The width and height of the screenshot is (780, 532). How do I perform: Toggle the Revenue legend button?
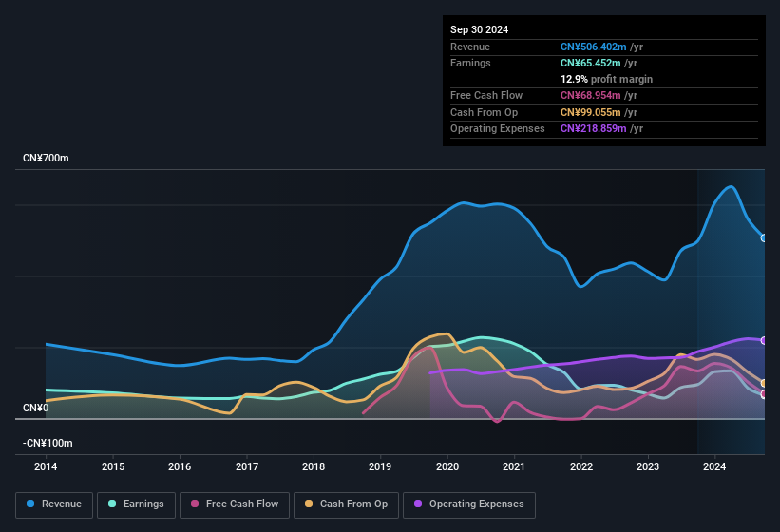tap(54, 505)
